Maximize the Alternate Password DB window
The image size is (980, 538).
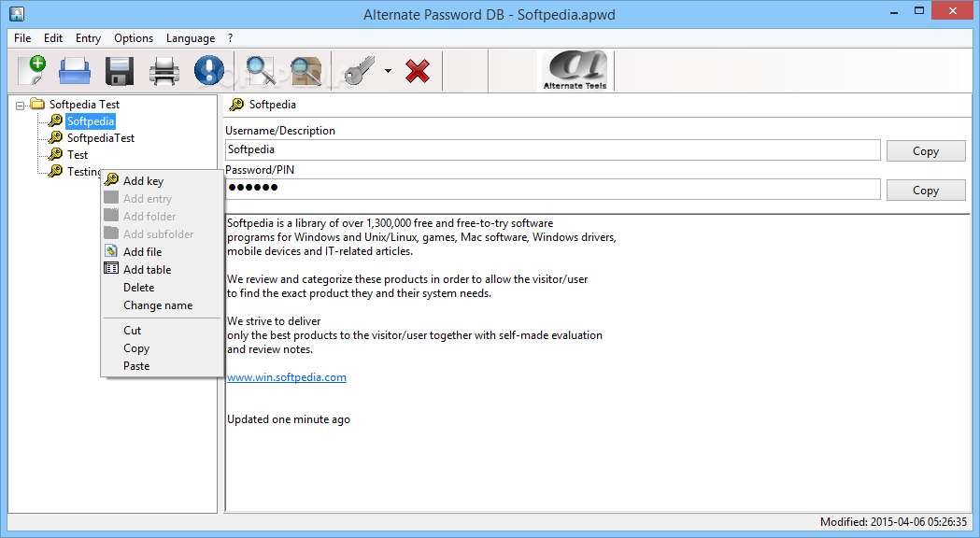pos(918,10)
